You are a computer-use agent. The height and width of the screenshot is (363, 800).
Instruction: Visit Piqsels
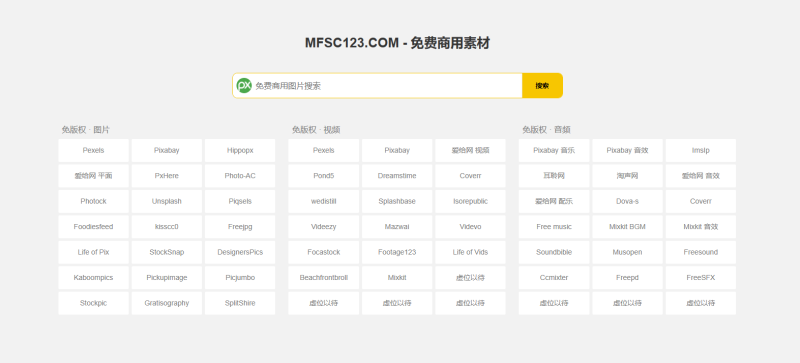pos(240,202)
